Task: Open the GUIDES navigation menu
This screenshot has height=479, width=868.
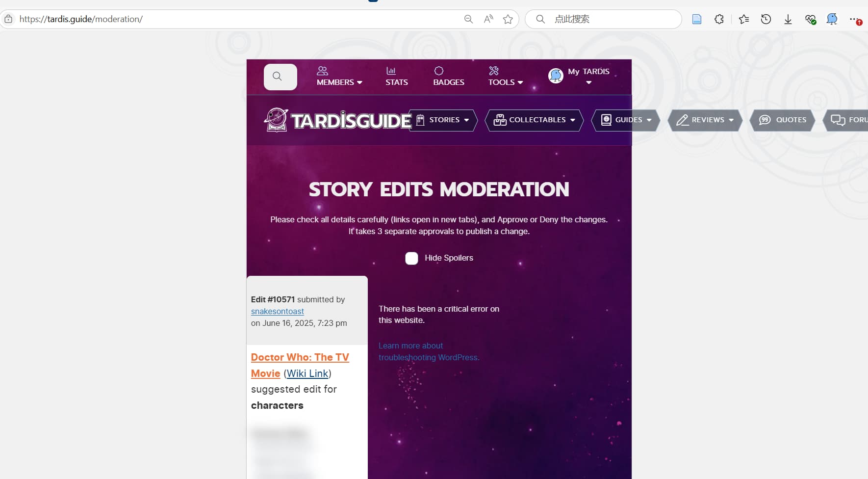Action: (626, 120)
